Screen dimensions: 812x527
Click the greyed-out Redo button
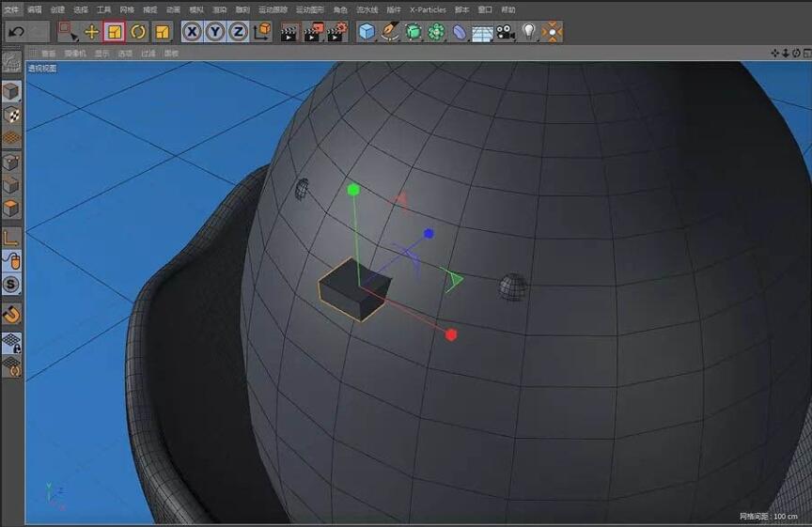coord(39,32)
